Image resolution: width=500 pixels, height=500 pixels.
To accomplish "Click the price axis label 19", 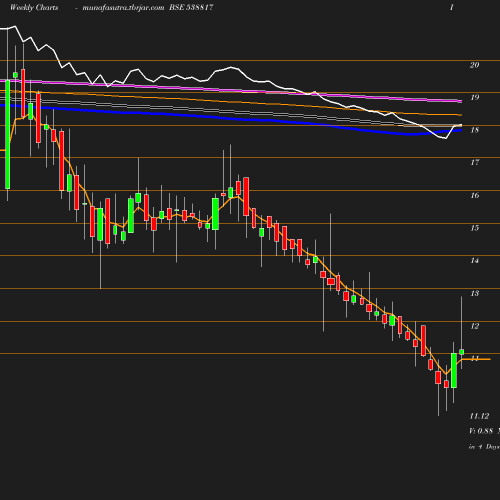I will coord(475,97).
